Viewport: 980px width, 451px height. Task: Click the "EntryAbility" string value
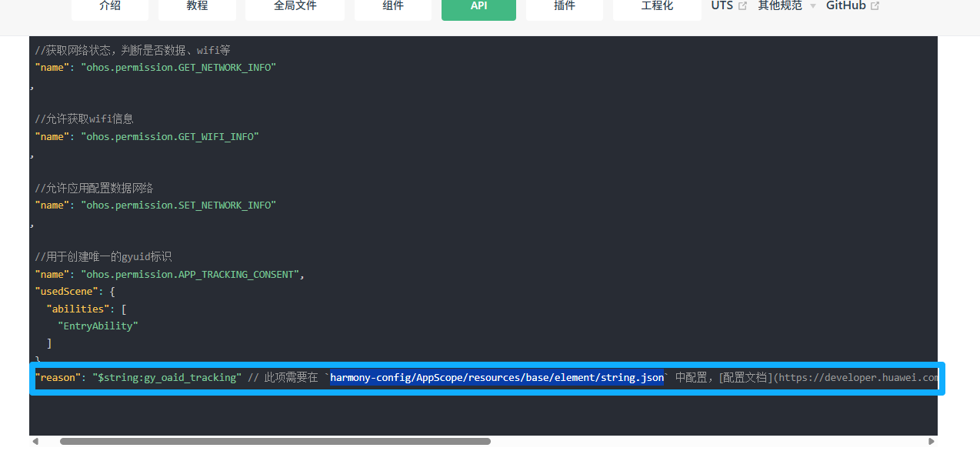(98, 326)
